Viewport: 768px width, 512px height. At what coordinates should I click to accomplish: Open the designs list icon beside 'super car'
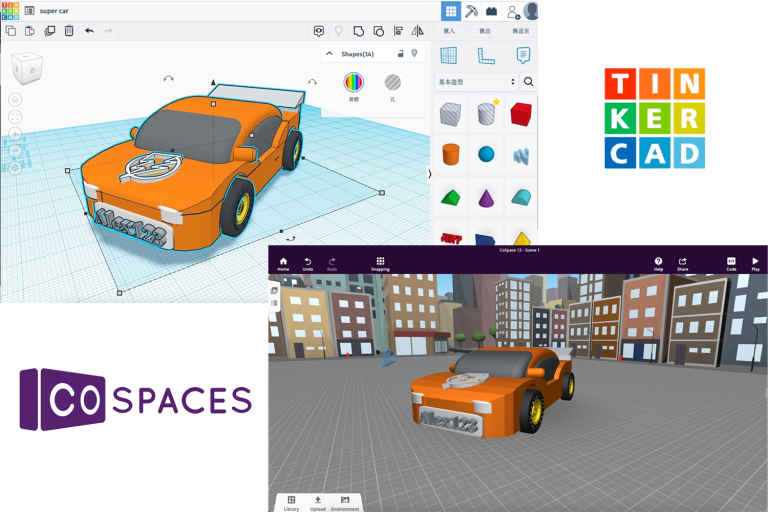(x=29, y=10)
